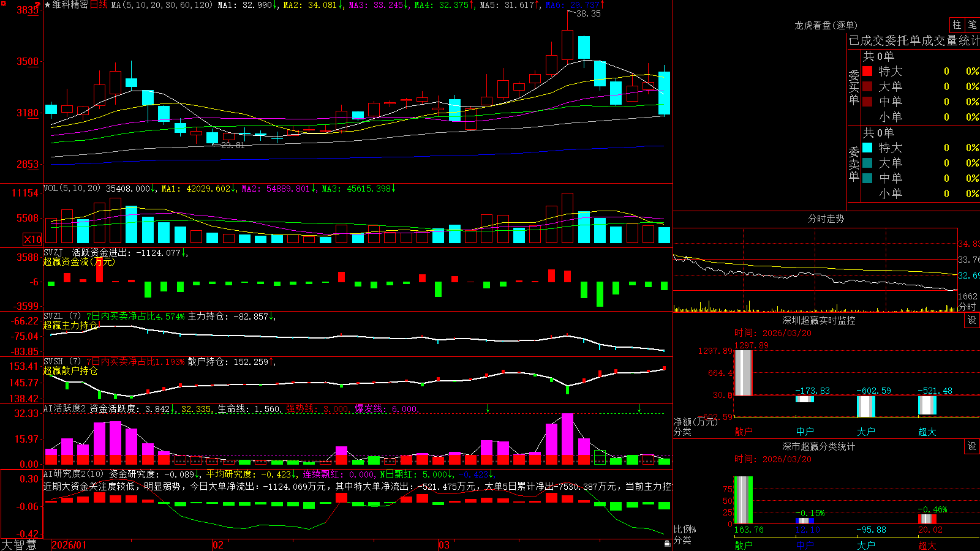Click red 特大 swatch in 委买单
Viewport: 980px width, 551px height.
pyautogui.click(x=867, y=71)
